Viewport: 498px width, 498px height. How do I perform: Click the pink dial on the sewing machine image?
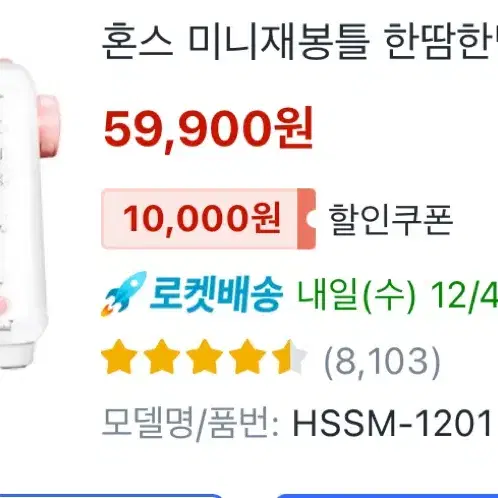tap(48, 126)
